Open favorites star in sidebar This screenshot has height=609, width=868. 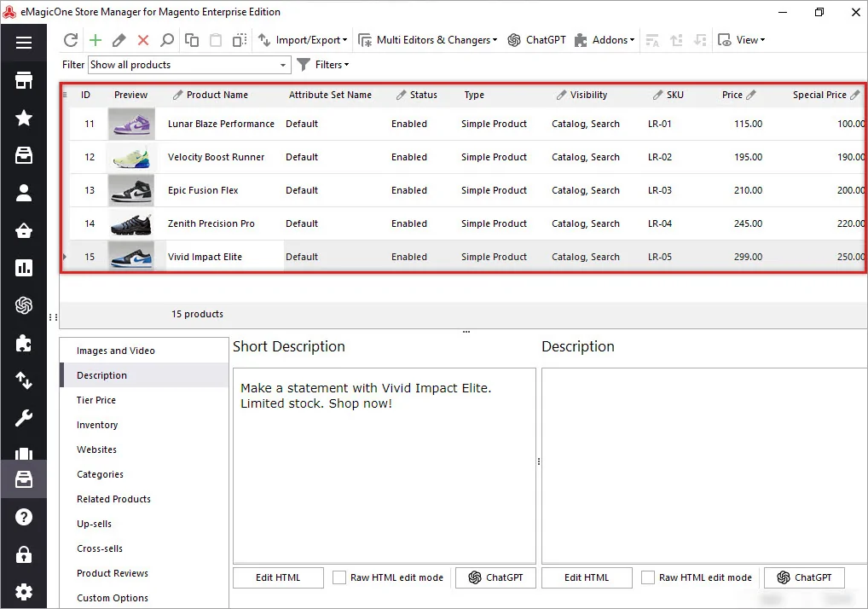(23, 118)
